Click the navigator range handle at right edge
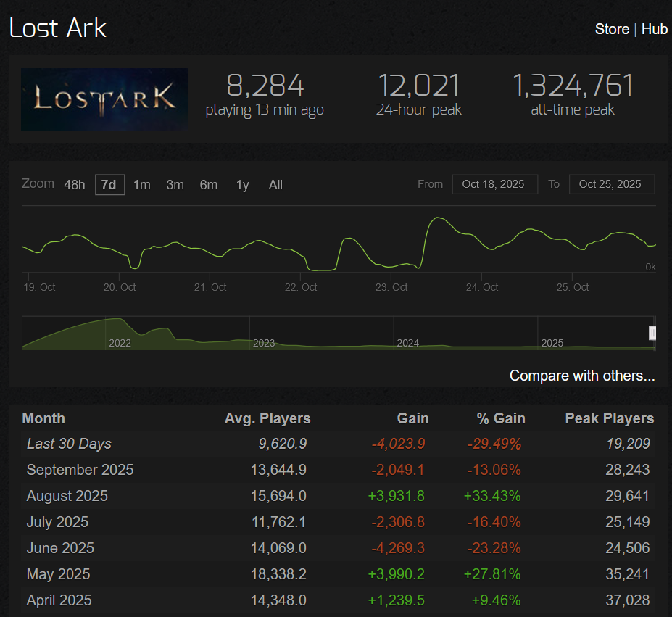672x617 pixels. tap(652, 333)
